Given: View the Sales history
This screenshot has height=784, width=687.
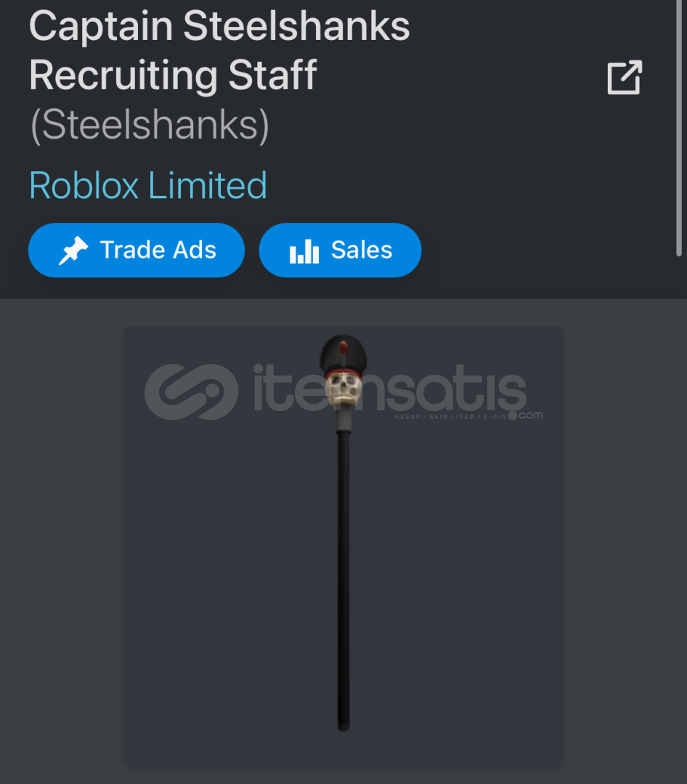Looking at the screenshot, I should tap(341, 250).
